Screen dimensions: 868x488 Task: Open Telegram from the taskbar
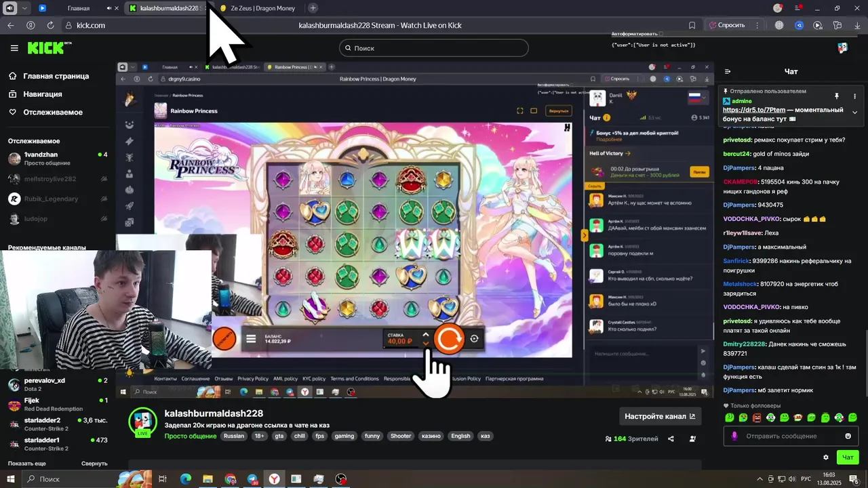[252, 479]
